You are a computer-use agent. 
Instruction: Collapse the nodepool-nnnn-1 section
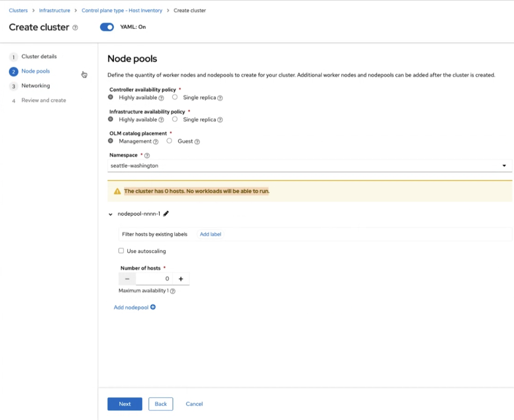[x=111, y=214]
